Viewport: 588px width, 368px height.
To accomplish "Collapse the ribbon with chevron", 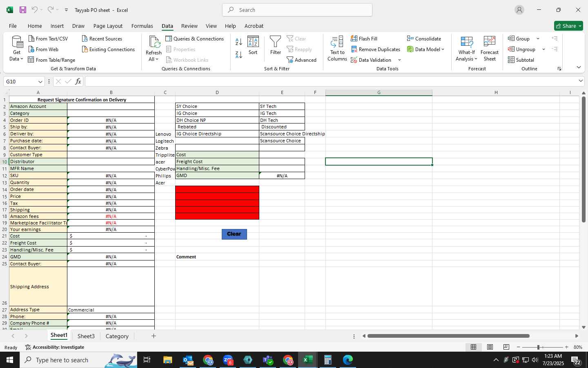I will [x=579, y=67].
